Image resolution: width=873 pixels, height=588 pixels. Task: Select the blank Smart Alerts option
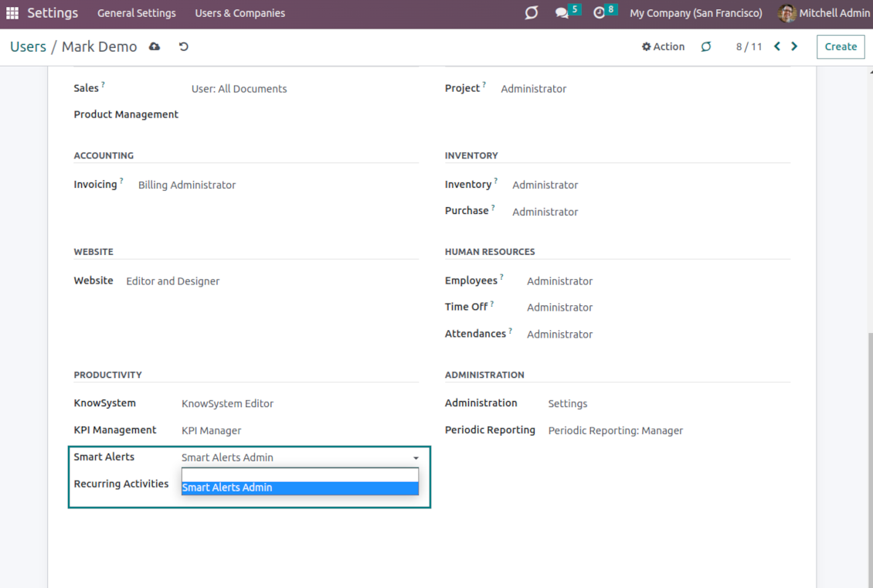click(300, 475)
